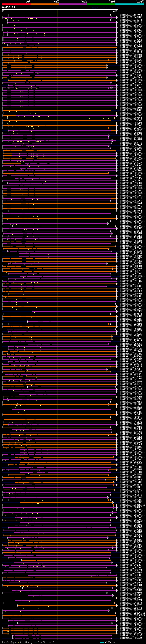Open the UniRef100_O42854 hit
This screenshot has width=146, height=644.
pyautogui.click(x=131, y=382)
